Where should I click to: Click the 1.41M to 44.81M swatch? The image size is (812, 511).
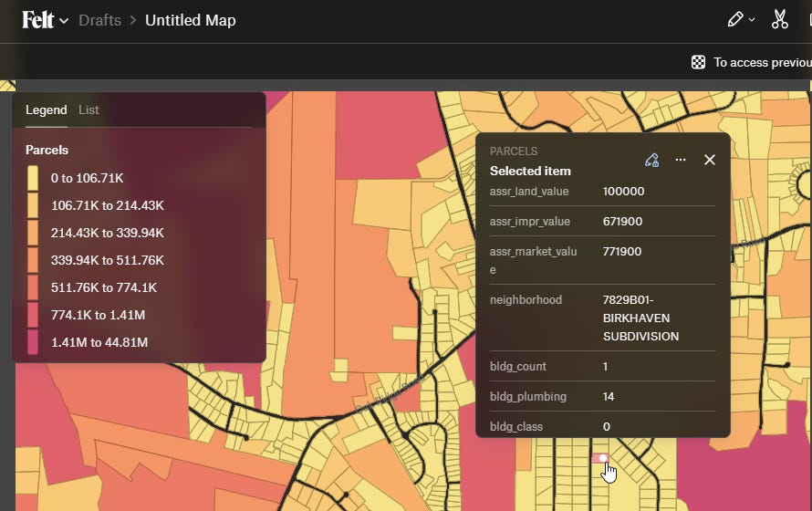[x=33, y=342]
